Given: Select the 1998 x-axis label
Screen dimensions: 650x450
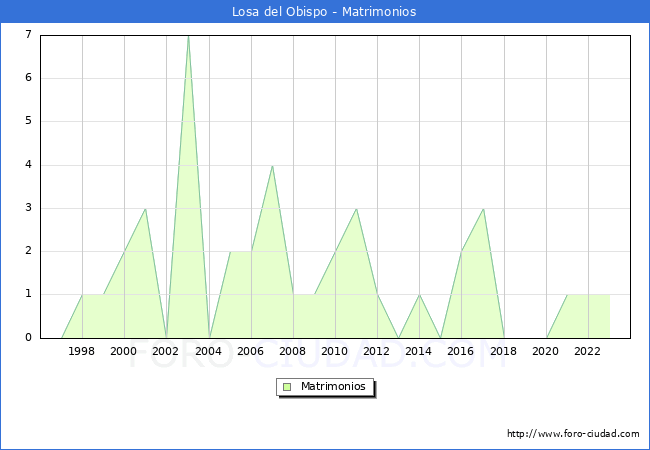Looking at the screenshot, I should (x=82, y=351).
